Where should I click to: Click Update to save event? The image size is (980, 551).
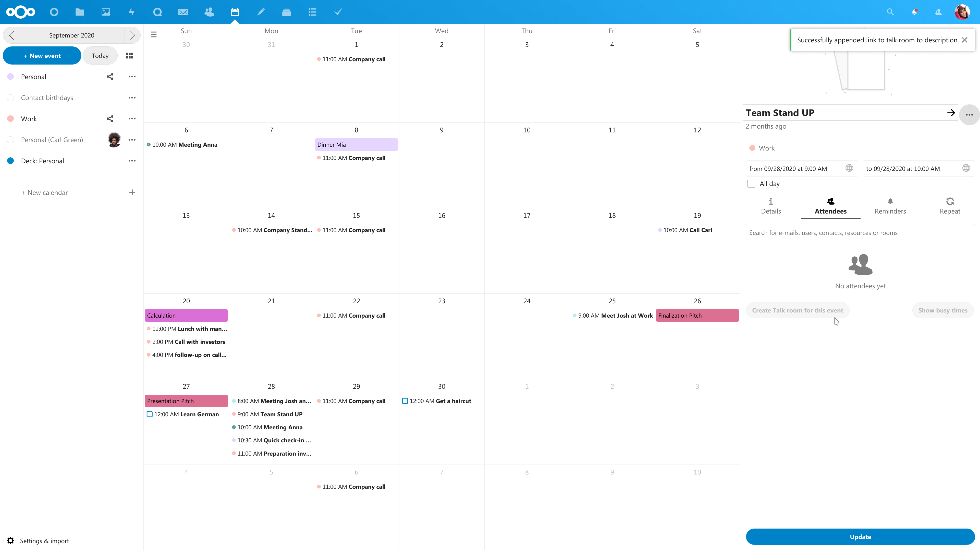pos(860,536)
